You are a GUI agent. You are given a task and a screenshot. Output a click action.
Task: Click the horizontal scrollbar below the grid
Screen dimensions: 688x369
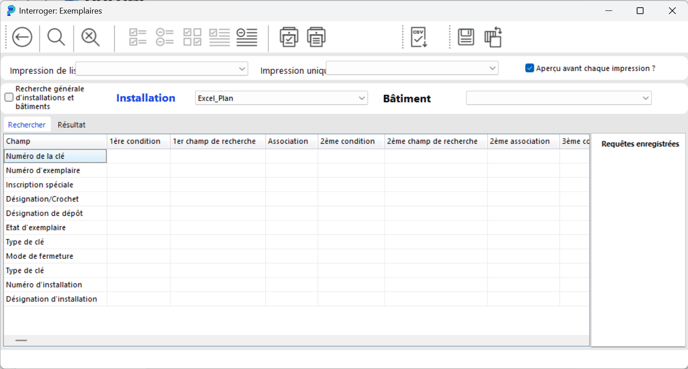click(x=296, y=340)
